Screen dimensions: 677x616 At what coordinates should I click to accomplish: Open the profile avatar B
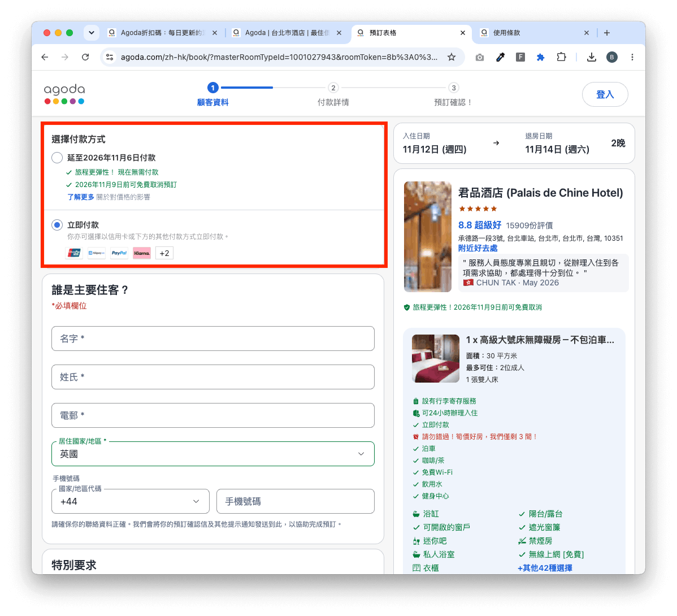pyautogui.click(x=612, y=57)
